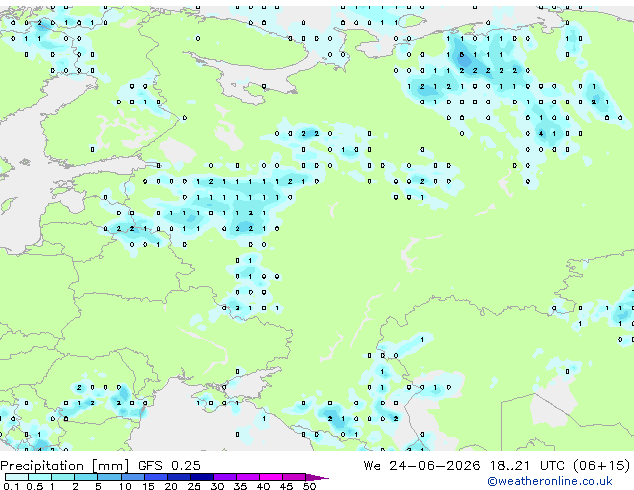This screenshot has width=634, height=490.
Task: Click the "50" legend scale label
Action: click(309, 486)
